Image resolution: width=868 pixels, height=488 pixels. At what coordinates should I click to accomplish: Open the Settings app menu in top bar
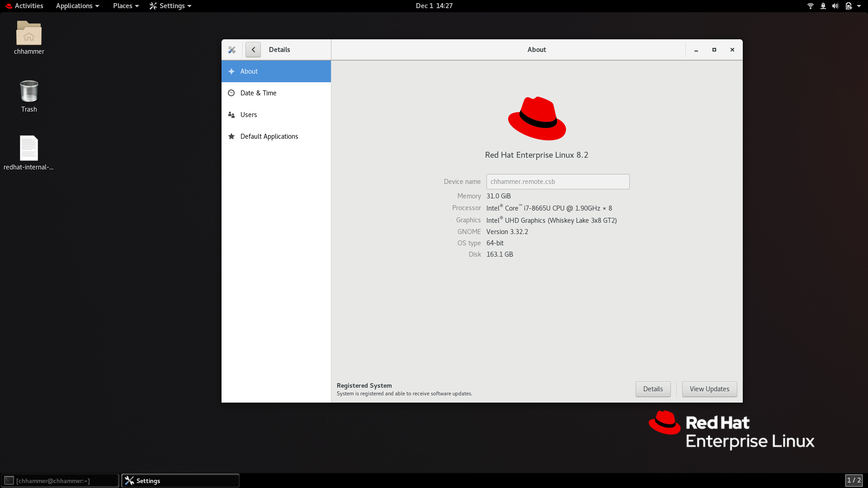170,6
